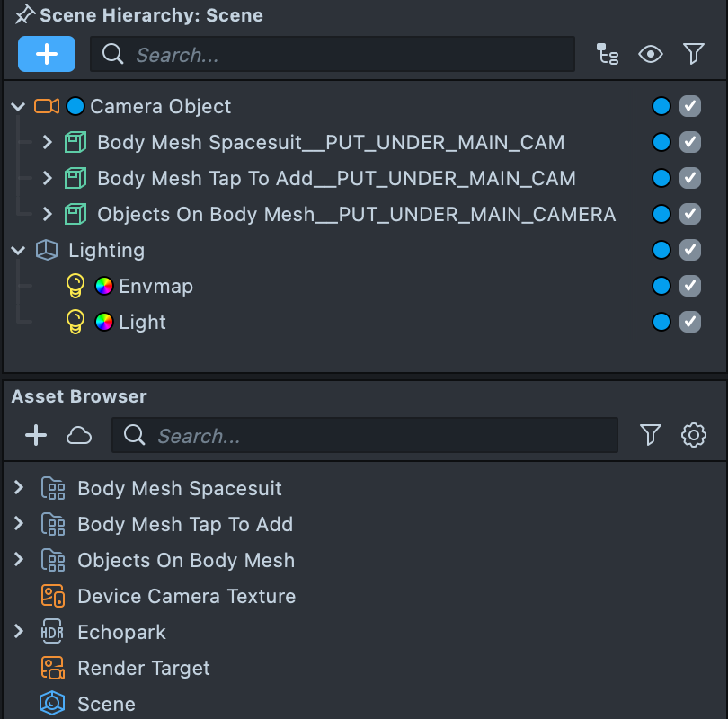Toggle the hierarchy tree view icon
Viewport: 728px width, 719px height.
click(x=608, y=55)
